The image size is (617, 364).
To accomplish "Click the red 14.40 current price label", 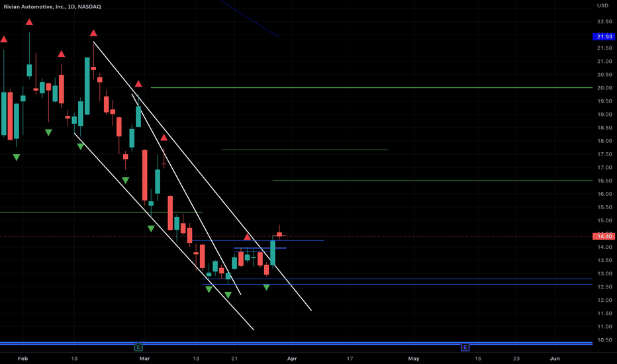I will point(604,236).
